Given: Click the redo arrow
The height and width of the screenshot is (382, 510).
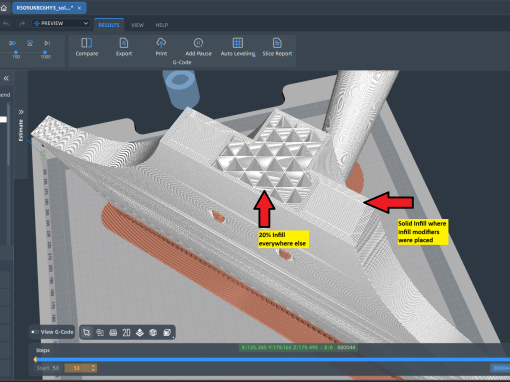Looking at the screenshot, I should coord(22,24).
